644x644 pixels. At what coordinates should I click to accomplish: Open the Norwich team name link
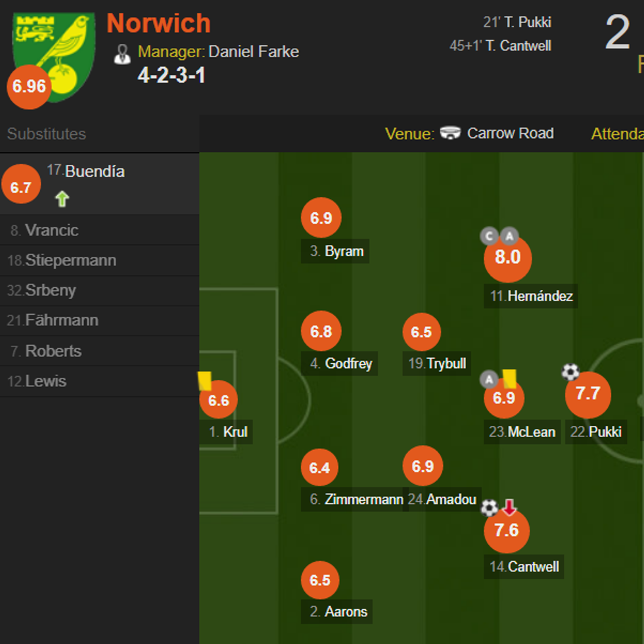click(158, 24)
